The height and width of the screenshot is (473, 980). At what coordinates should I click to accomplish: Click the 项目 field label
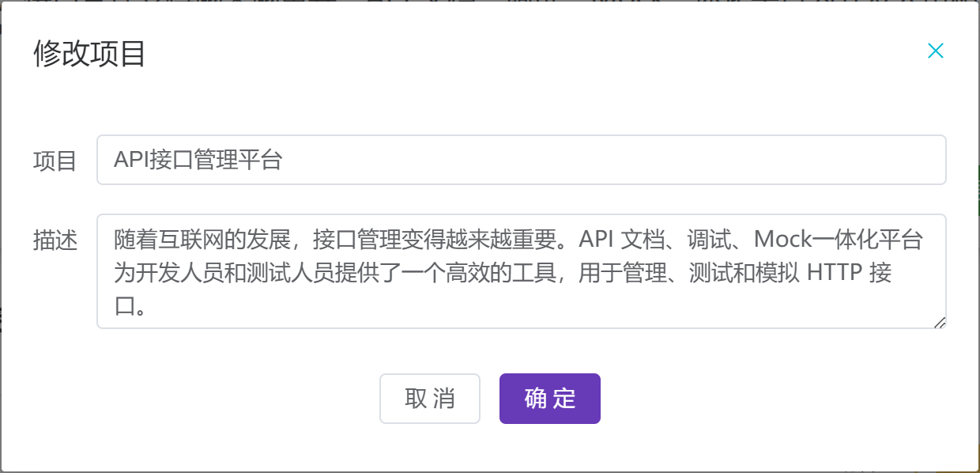click(x=55, y=161)
